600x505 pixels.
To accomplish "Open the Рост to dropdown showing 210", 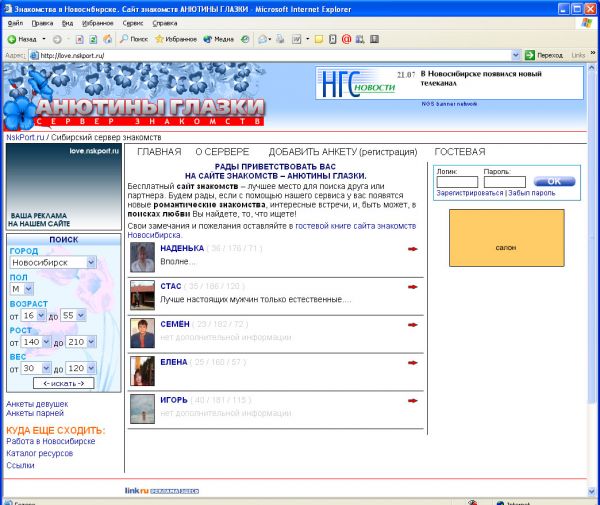I will [x=81, y=342].
